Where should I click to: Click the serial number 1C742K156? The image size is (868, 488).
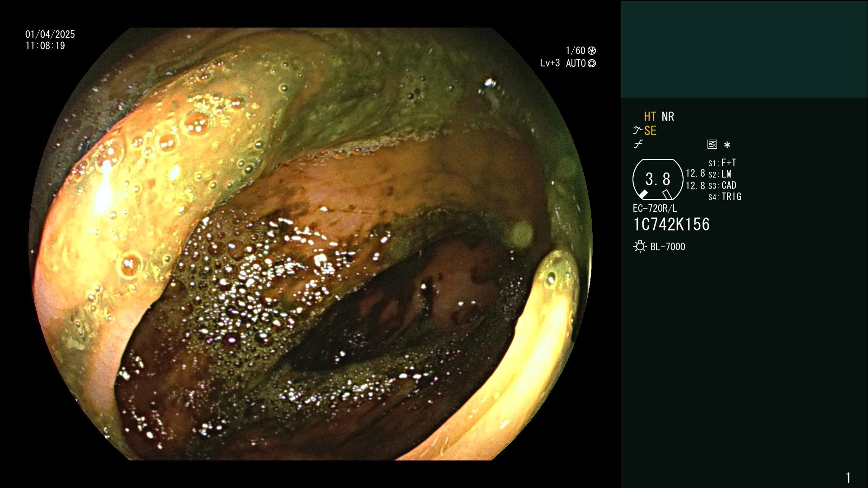point(671,225)
